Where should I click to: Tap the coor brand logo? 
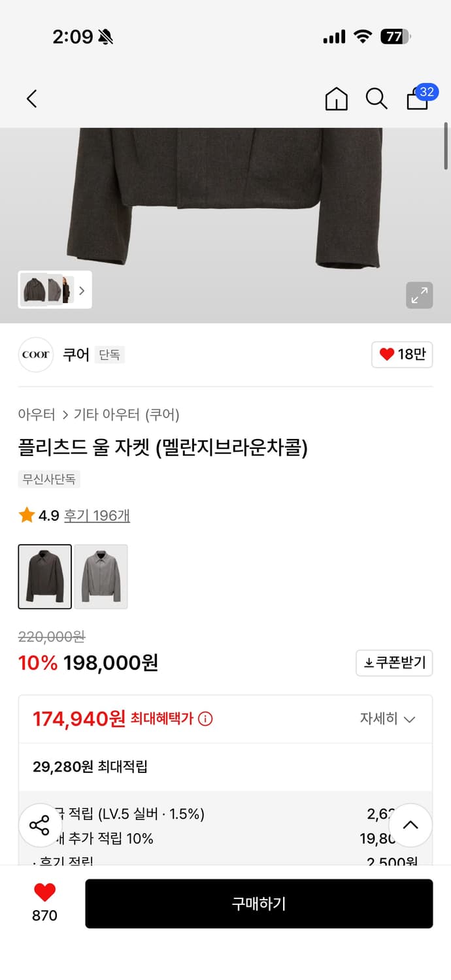[35, 354]
